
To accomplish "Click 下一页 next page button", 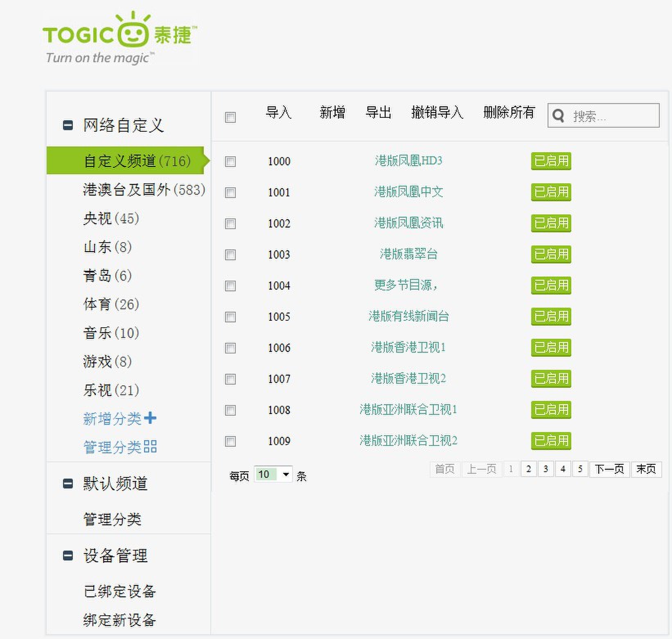I will (609, 469).
